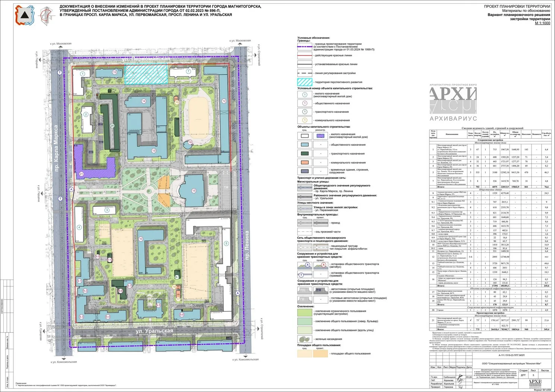Select circled marker 15 on the map
The image size is (555, 392).
click(193, 191)
